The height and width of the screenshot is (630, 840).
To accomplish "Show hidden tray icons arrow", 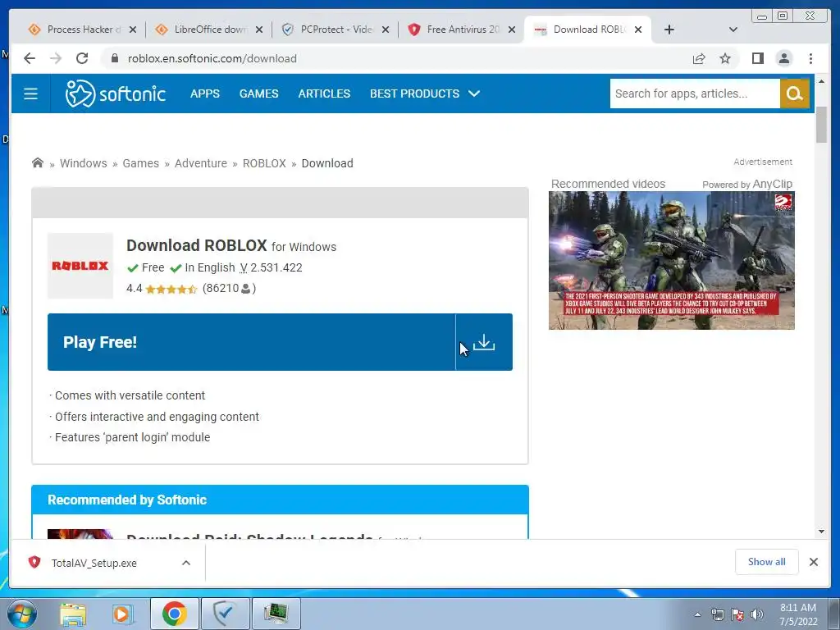I will [x=697, y=614].
